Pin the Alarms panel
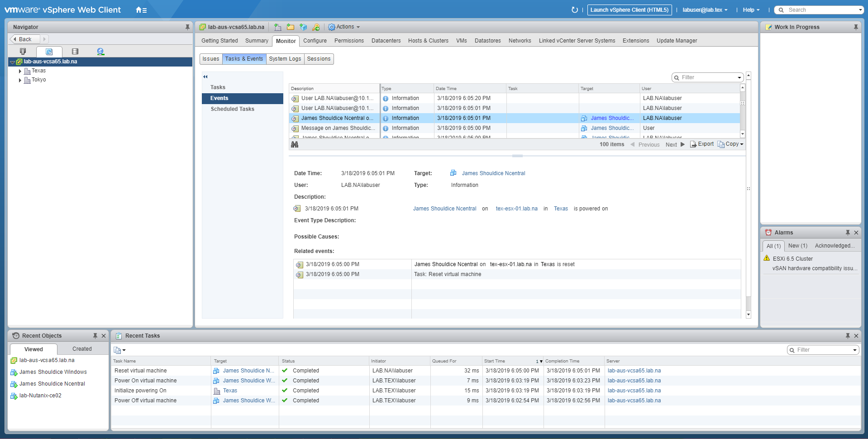Image resolution: width=868 pixels, height=439 pixels. tap(848, 233)
